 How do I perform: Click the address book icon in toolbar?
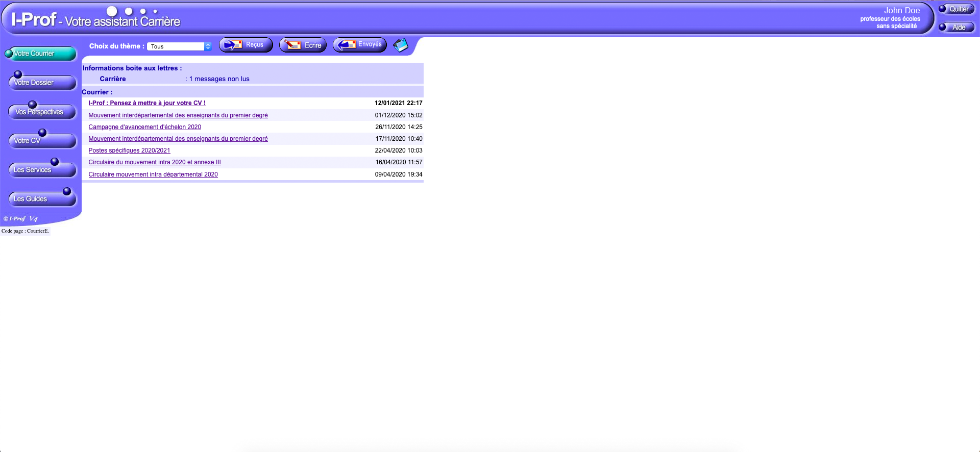click(401, 45)
